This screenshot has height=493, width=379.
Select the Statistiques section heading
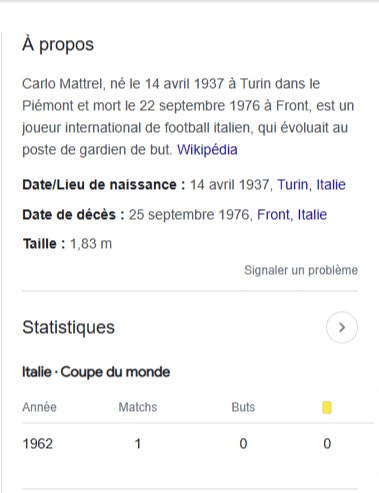point(68,327)
